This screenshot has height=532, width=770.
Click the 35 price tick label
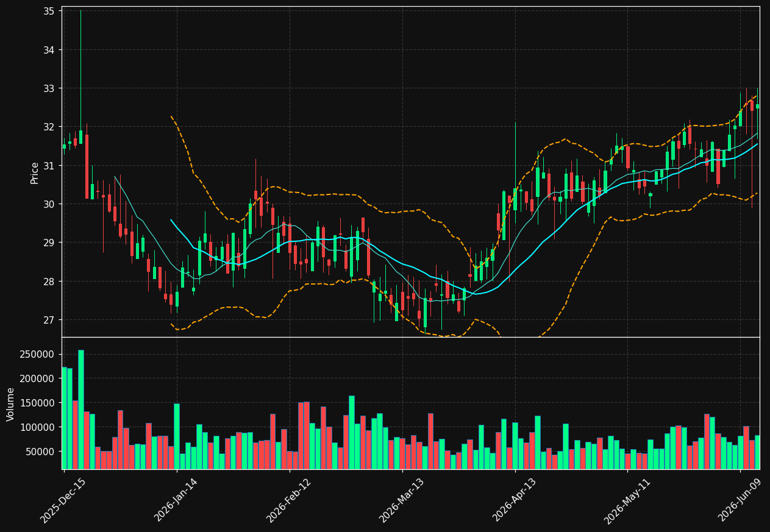click(49, 11)
